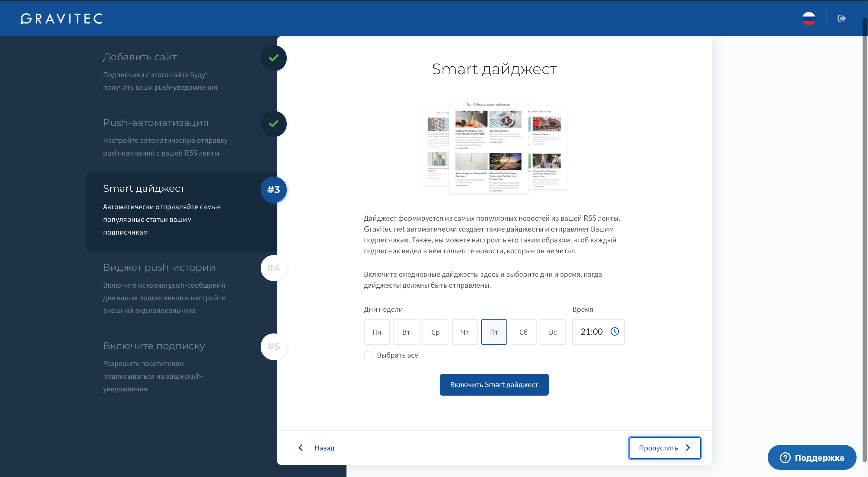Toggle the Пт weekday button
Image resolution: width=868 pixels, height=477 pixels.
(494, 332)
